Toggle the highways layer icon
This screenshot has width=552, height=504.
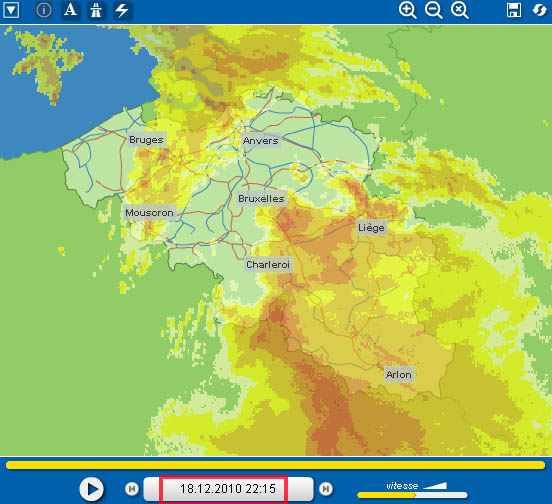[96, 10]
